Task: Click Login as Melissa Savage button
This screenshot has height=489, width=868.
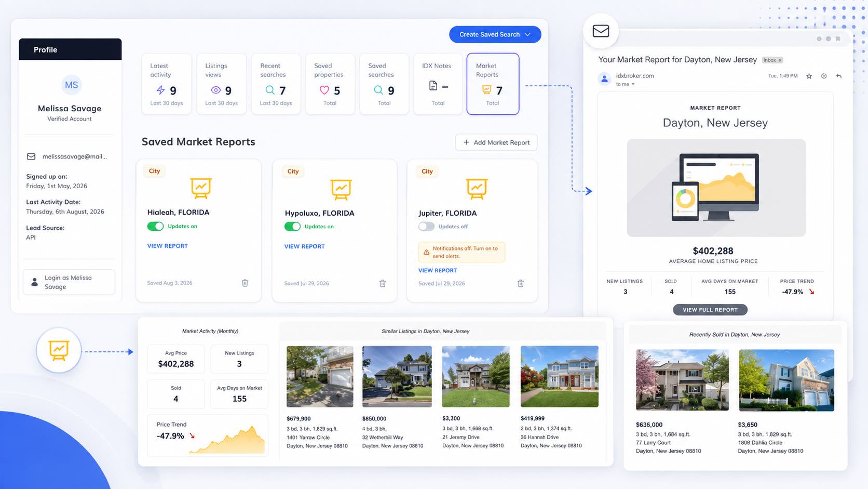Action: (x=69, y=282)
